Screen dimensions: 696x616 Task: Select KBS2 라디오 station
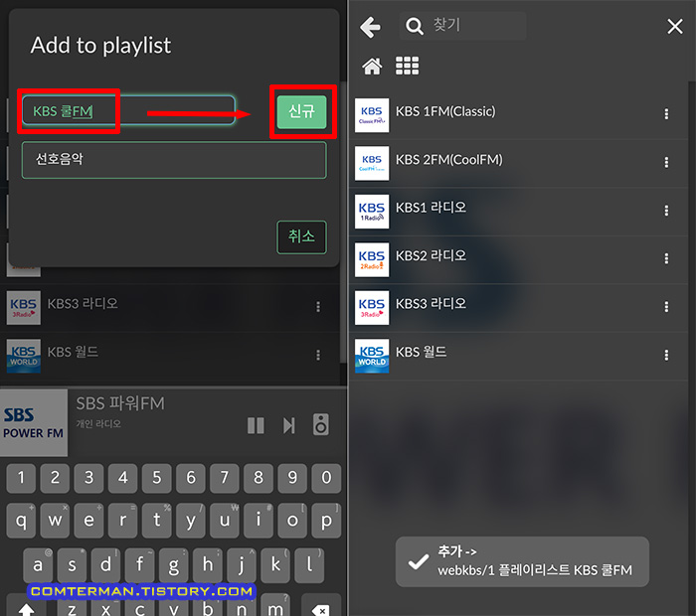pyautogui.click(x=518, y=259)
